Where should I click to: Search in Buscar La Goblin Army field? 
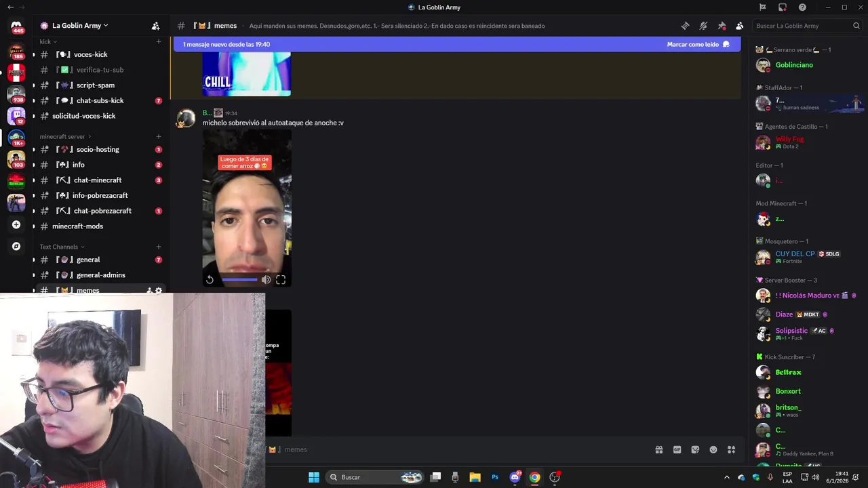(807, 26)
